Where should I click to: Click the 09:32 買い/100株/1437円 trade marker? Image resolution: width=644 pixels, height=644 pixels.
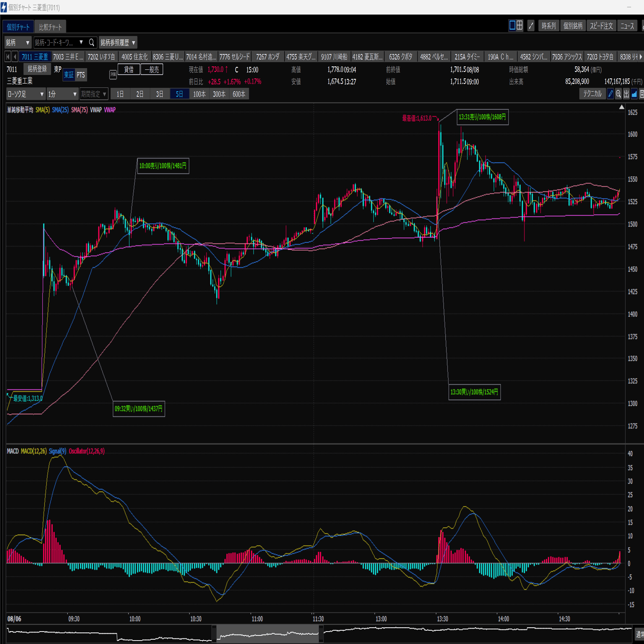coord(139,409)
